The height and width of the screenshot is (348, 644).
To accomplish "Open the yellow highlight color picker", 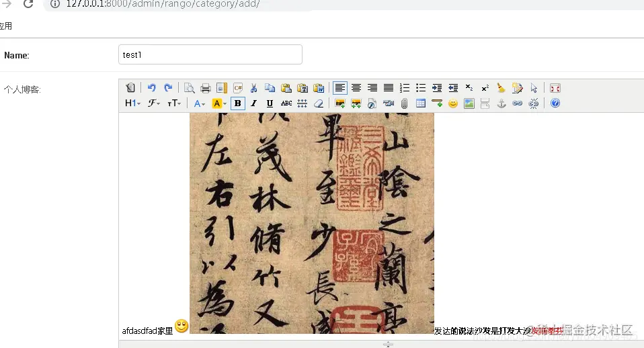I will (219, 103).
